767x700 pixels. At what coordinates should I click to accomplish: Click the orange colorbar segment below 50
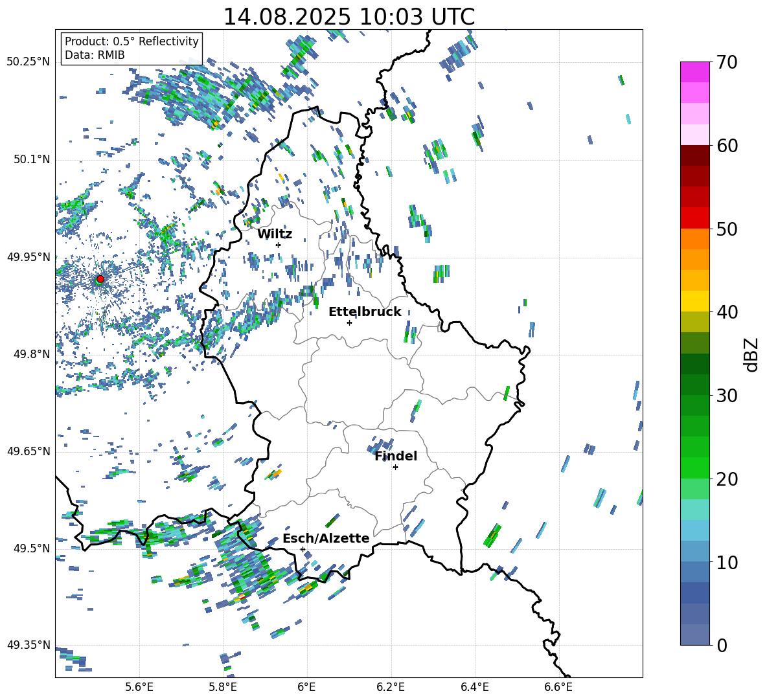[x=694, y=238]
